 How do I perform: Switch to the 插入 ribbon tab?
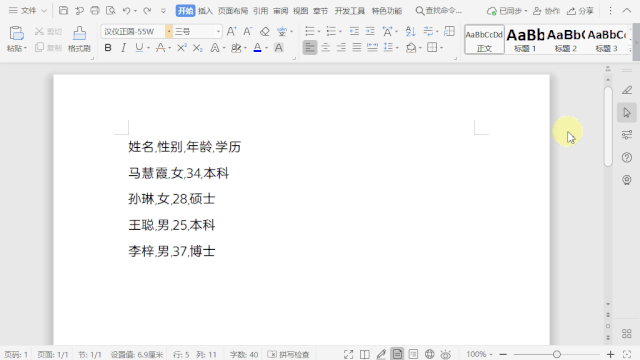click(205, 11)
